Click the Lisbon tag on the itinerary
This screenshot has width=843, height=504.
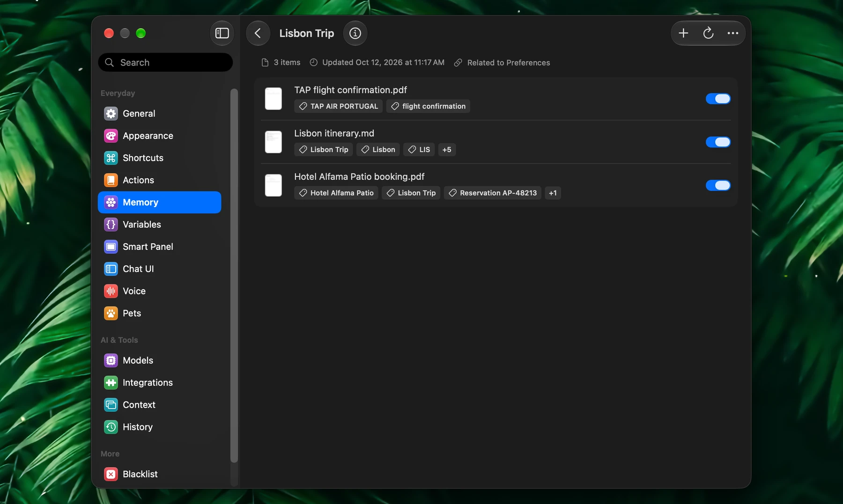click(x=378, y=150)
